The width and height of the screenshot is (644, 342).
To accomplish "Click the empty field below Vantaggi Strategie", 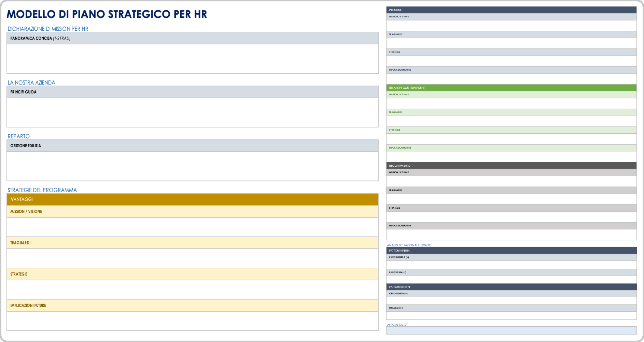I will pos(192,289).
